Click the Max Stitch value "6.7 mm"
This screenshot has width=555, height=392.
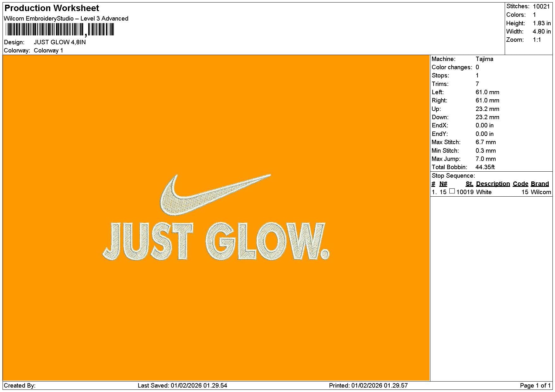pos(486,142)
